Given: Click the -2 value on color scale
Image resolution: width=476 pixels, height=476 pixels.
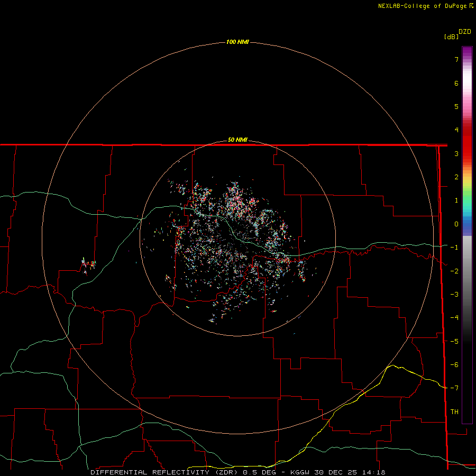Looking at the screenshot, I should [454, 271].
